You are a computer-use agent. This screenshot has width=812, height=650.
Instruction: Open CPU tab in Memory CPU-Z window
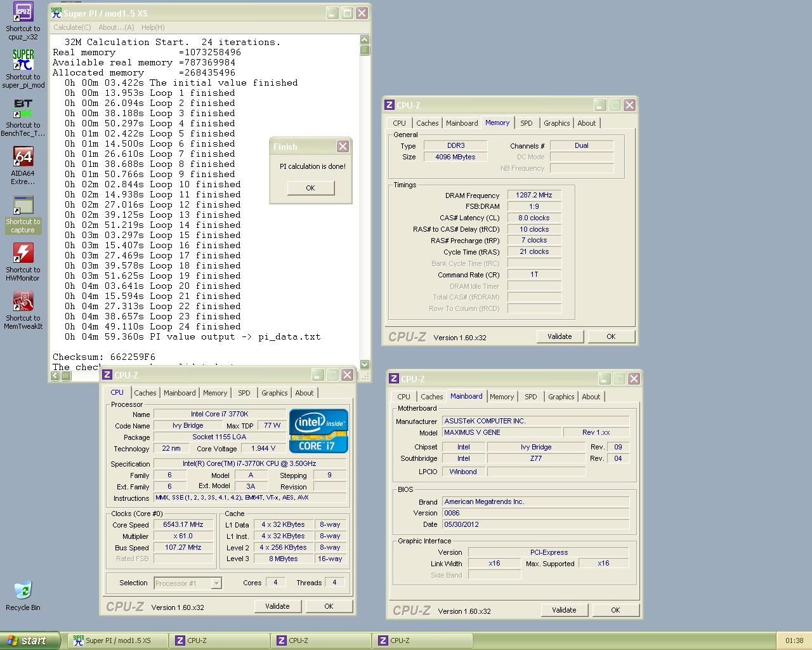coord(399,123)
